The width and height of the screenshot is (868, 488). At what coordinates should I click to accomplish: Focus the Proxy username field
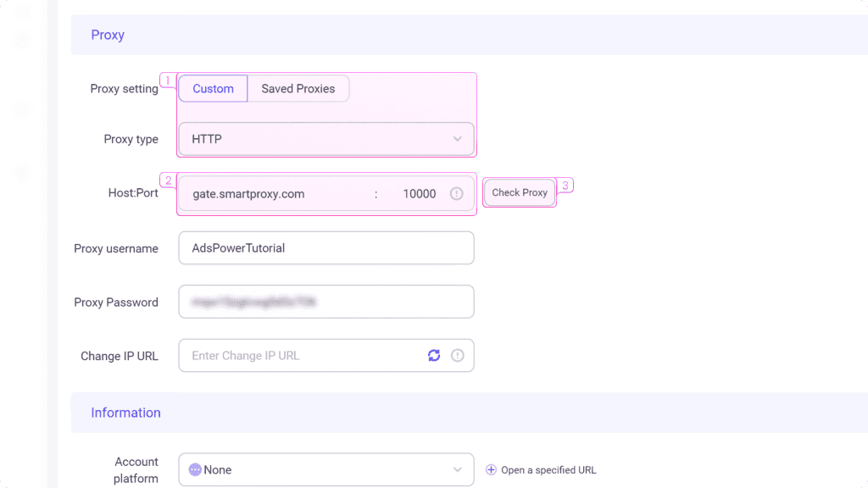tap(326, 248)
